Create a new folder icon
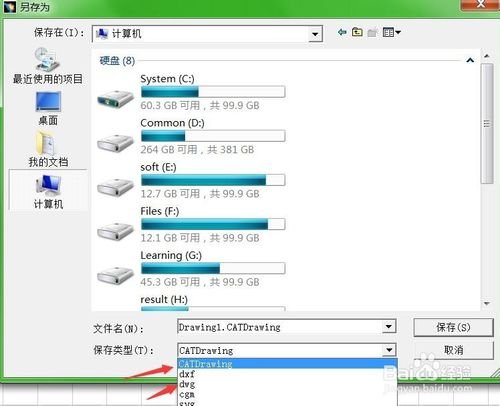 tap(373, 32)
